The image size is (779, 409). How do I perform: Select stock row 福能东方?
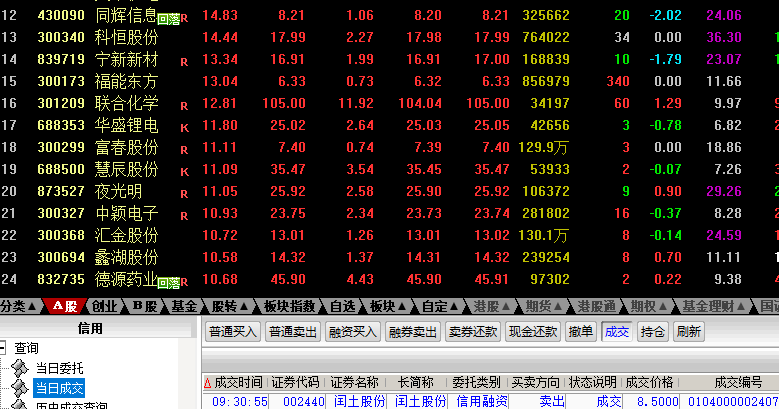[390, 81]
